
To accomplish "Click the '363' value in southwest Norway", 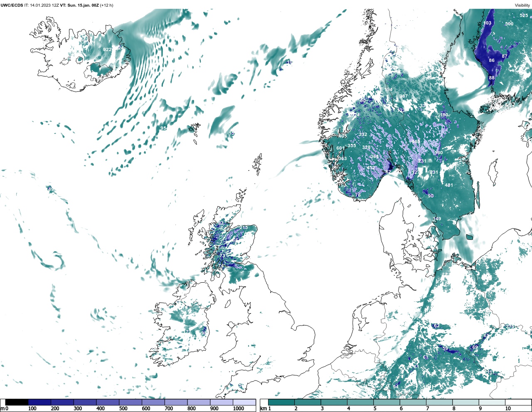I will pyautogui.click(x=342, y=159).
